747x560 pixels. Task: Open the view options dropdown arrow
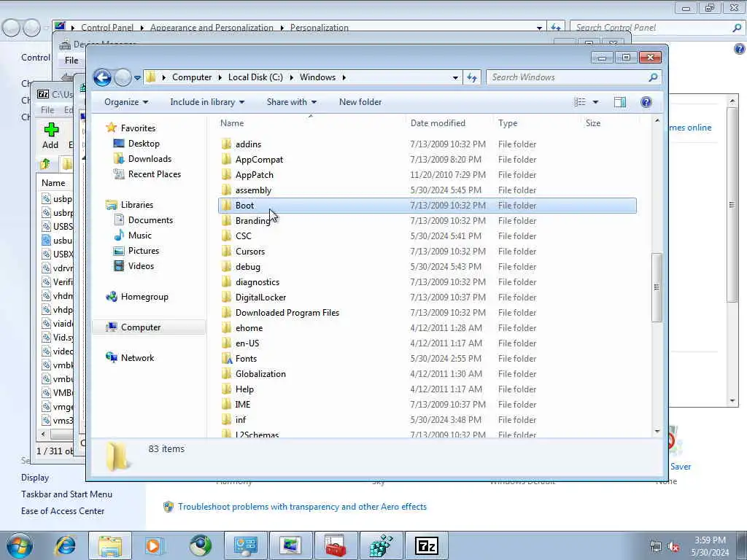[595, 102]
